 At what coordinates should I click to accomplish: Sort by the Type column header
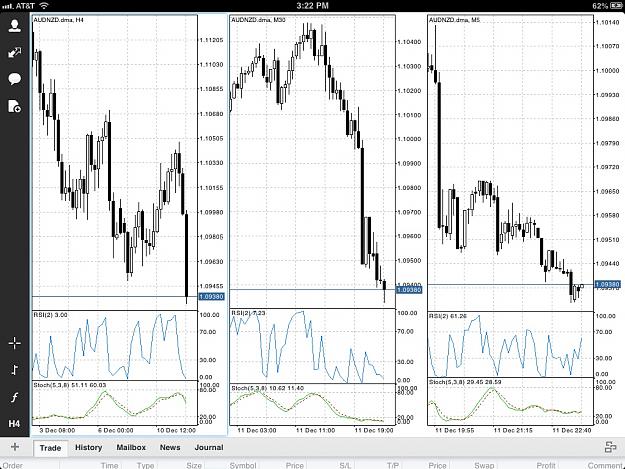tap(145, 465)
